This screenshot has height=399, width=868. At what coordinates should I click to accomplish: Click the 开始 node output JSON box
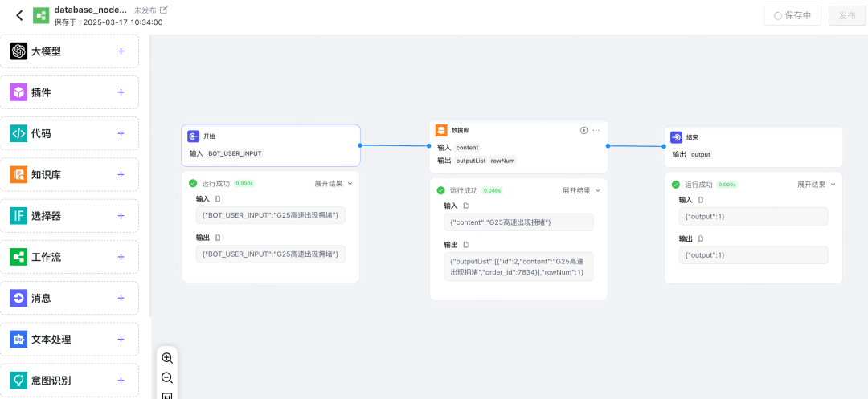click(x=271, y=254)
